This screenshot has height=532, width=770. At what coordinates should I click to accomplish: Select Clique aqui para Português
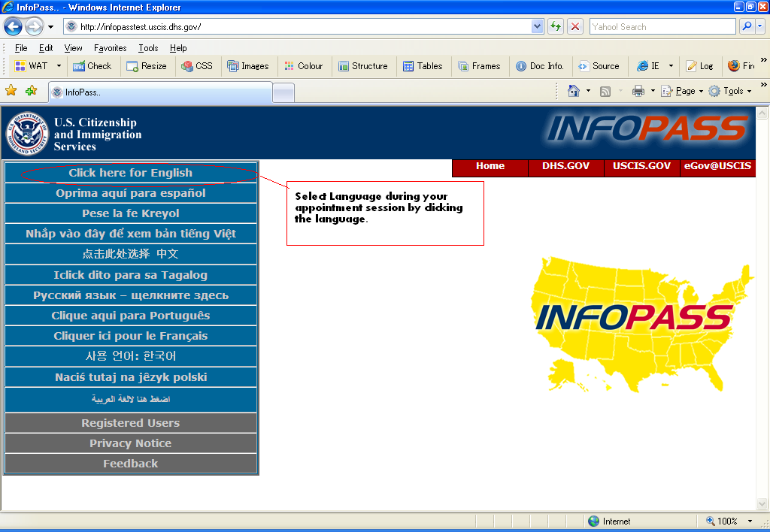click(131, 316)
